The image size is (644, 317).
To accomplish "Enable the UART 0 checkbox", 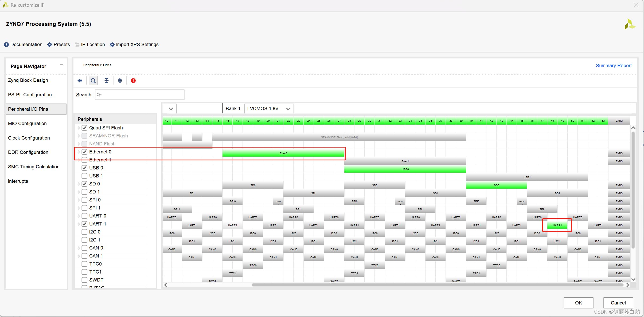I will (x=84, y=216).
